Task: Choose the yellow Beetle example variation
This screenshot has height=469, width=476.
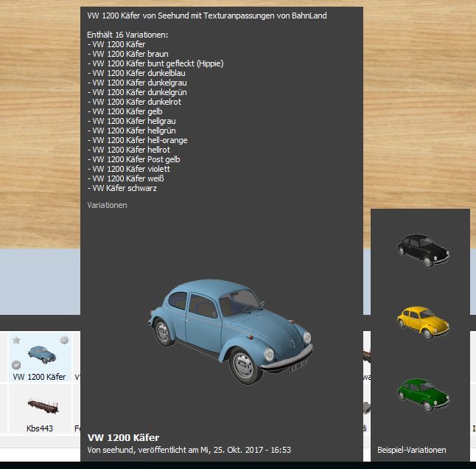Action: point(423,323)
